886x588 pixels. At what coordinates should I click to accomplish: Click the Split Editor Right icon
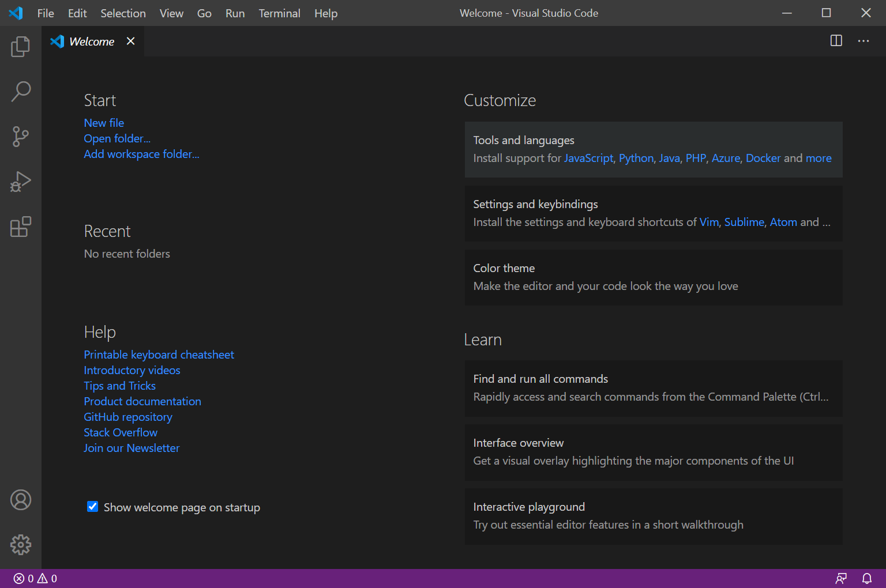[x=836, y=41]
